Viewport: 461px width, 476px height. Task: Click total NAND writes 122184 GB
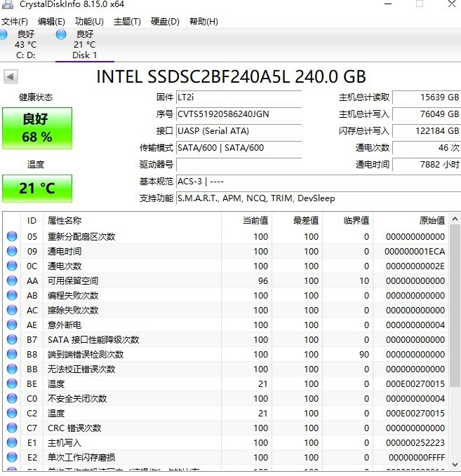[x=427, y=131]
